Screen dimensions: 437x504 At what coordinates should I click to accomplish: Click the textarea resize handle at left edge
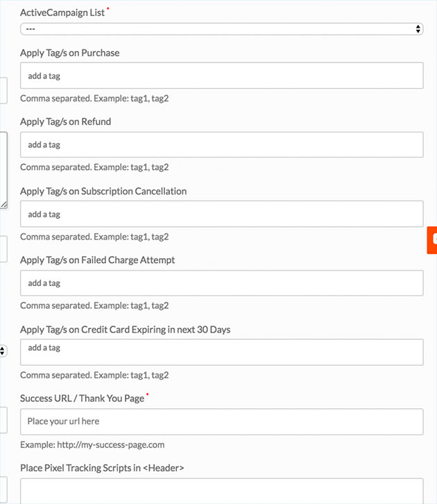[4, 204]
